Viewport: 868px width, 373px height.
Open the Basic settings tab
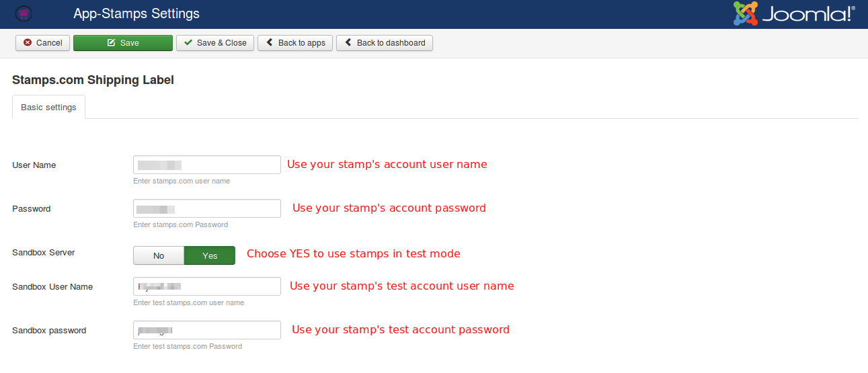pos(48,108)
